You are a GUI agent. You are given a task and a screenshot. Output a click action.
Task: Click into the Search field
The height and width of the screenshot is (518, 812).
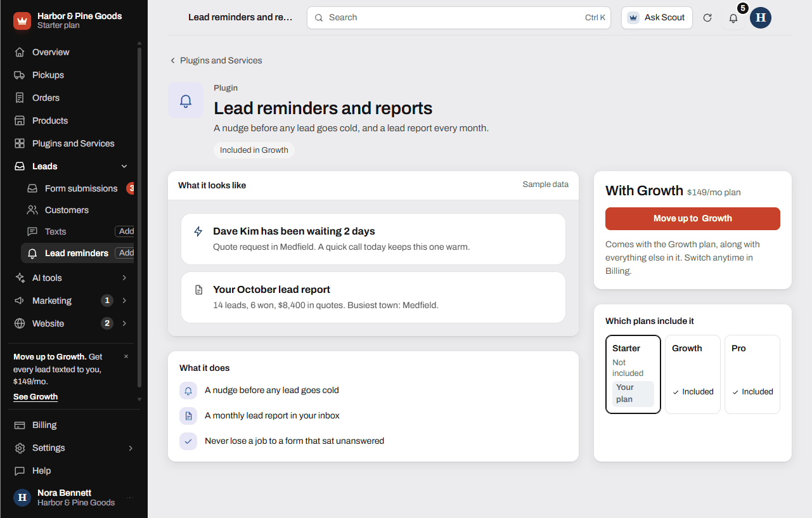click(x=459, y=18)
